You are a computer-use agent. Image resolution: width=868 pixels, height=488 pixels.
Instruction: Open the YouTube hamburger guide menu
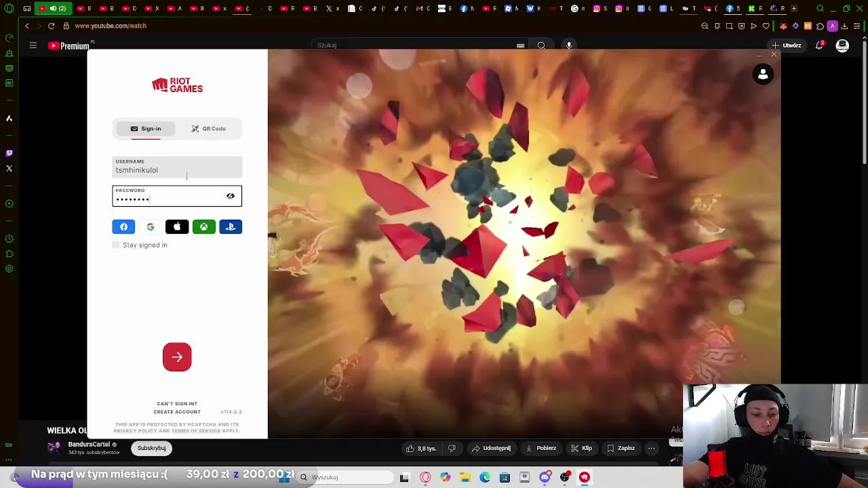(33, 45)
